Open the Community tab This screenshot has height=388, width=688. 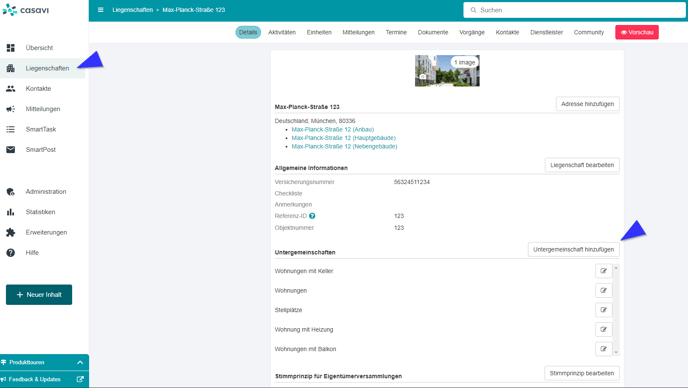[589, 32]
